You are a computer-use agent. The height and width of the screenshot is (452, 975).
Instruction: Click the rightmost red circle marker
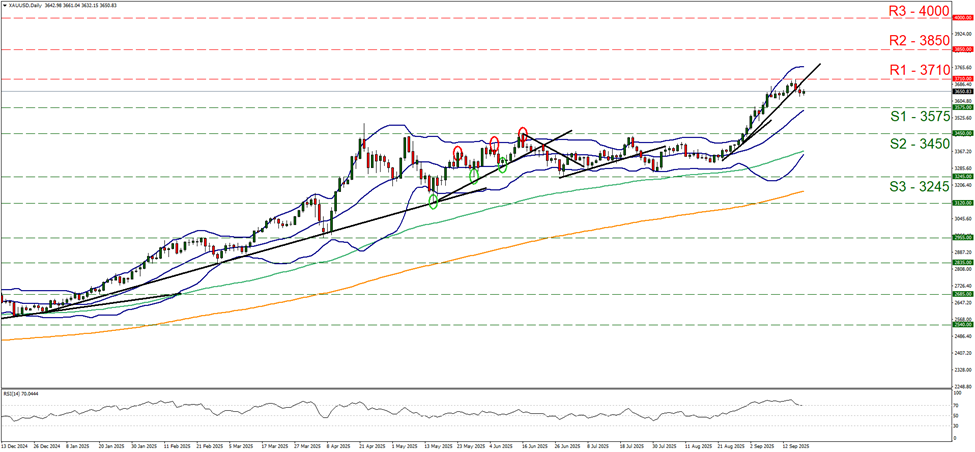(x=523, y=133)
